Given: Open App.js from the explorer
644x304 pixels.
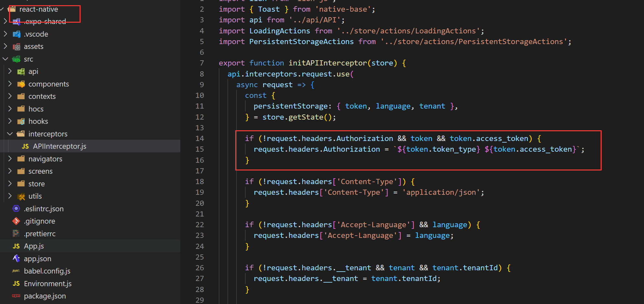Looking at the screenshot, I should 34,246.
